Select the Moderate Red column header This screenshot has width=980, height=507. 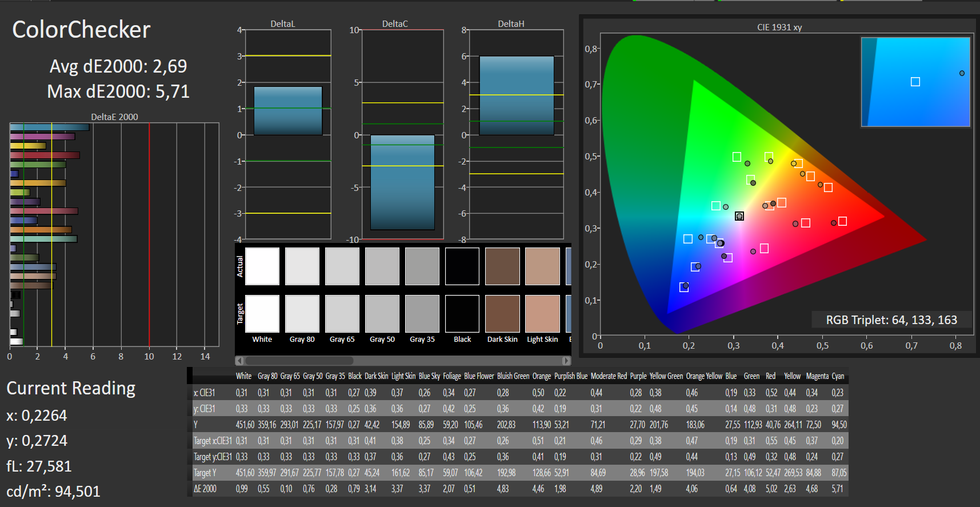[x=609, y=376]
